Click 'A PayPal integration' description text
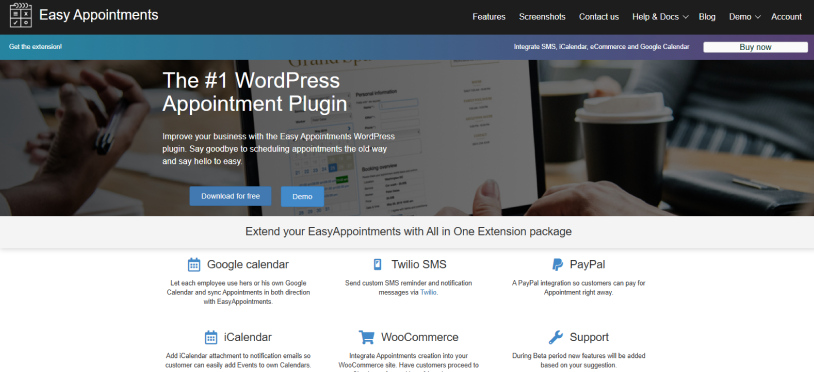Viewport: 814px width, 372px height. pos(579,288)
